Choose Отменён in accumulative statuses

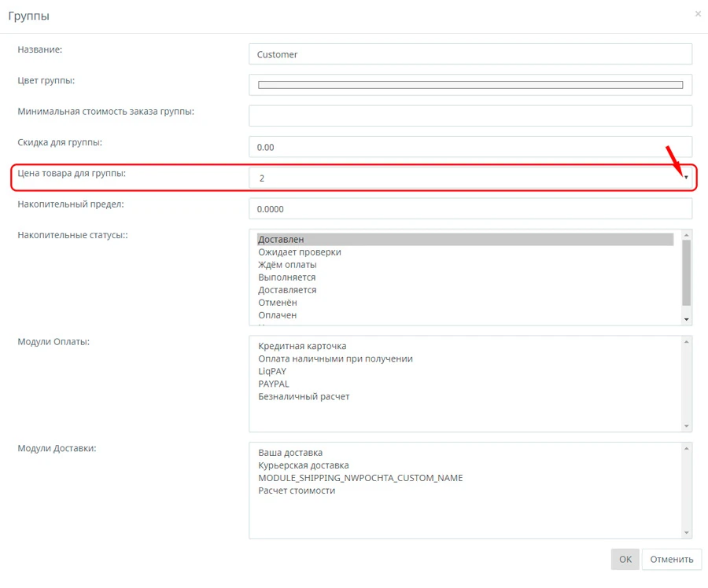pos(277,303)
